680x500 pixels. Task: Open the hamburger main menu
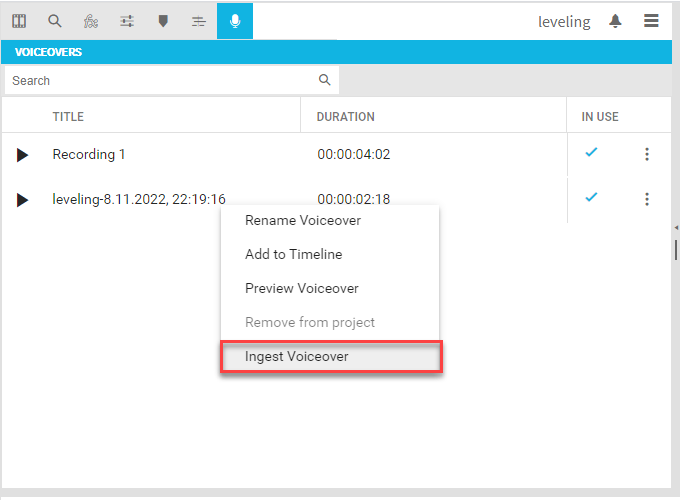point(651,21)
